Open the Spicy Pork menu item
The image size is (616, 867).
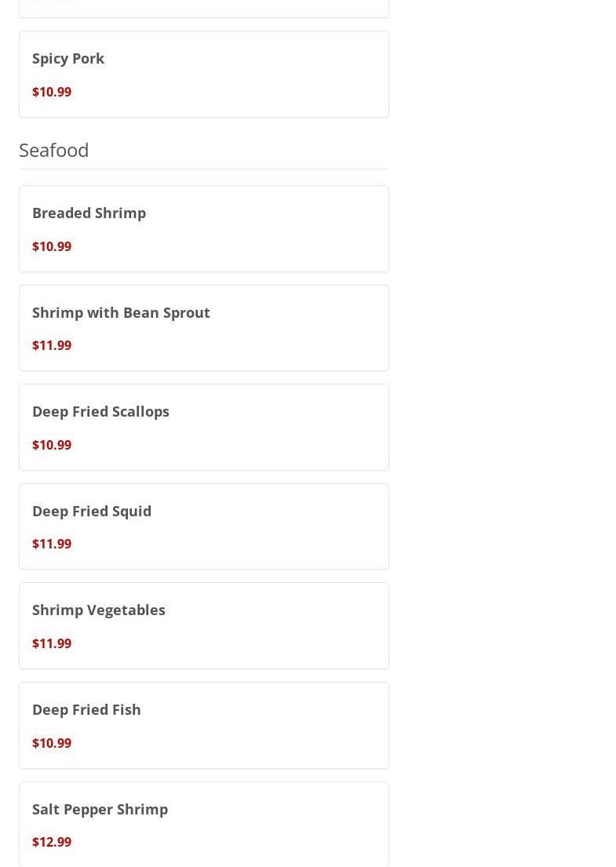pos(68,58)
